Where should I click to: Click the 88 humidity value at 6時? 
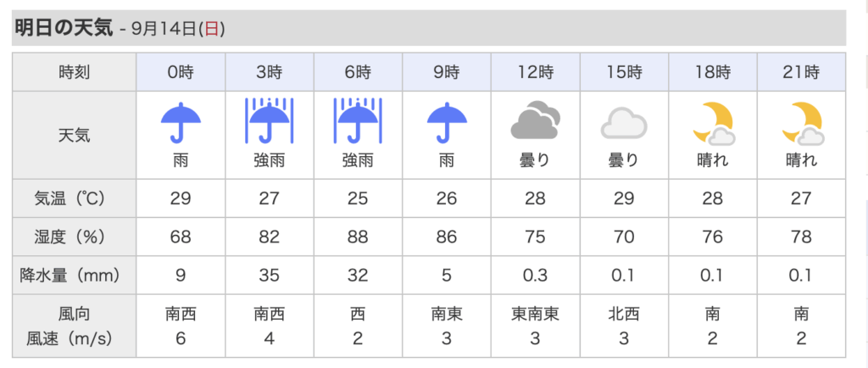coord(359,237)
